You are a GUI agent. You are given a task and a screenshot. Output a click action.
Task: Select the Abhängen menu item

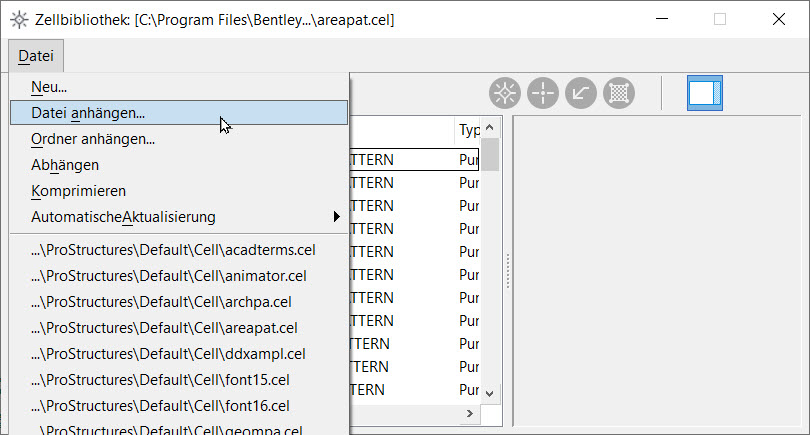click(65, 165)
